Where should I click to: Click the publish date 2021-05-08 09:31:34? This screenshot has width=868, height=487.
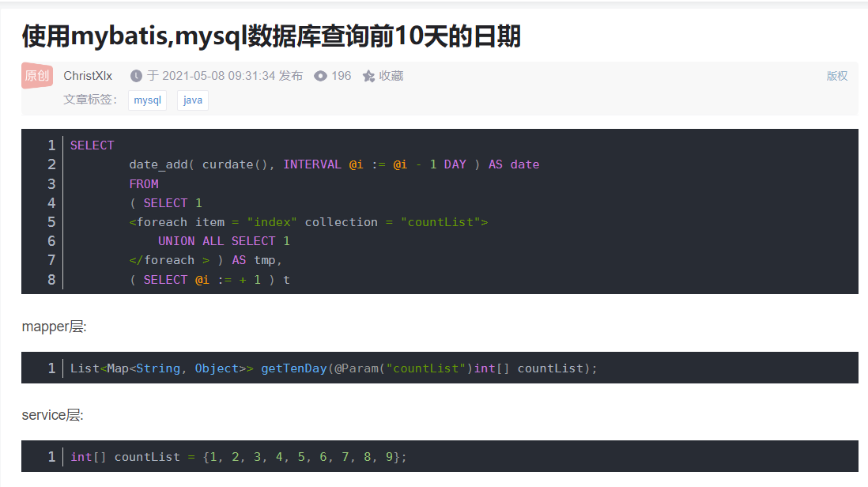(x=224, y=76)
